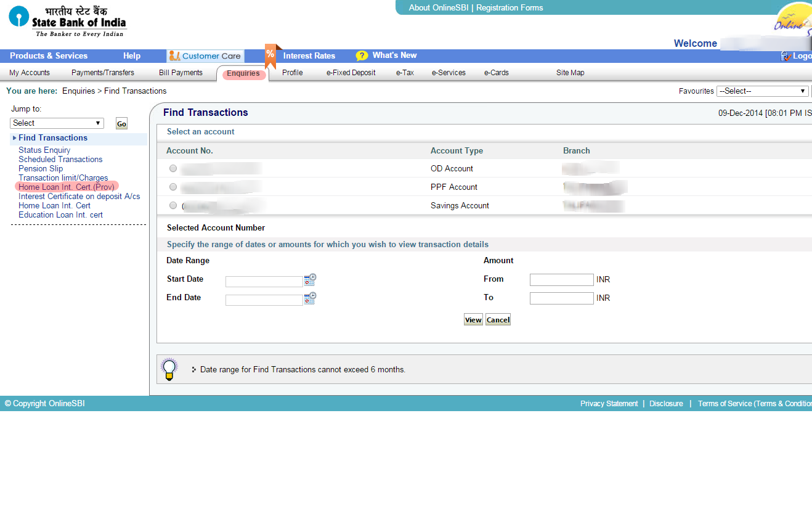Open the About OnlineSBI link
The height and width of the screenshot is (511, 812).
pyautogui.click(x=438, y=8)
